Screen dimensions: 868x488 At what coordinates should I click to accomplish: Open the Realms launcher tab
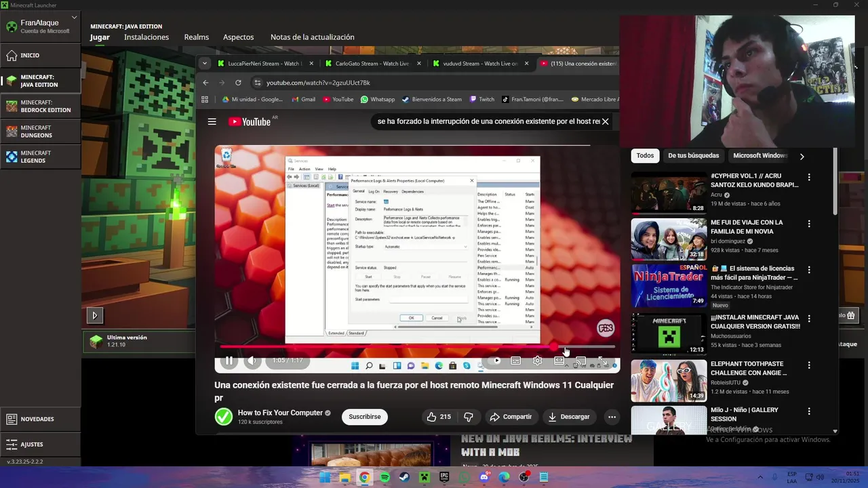pyautogui.click(x=197, y=37)
